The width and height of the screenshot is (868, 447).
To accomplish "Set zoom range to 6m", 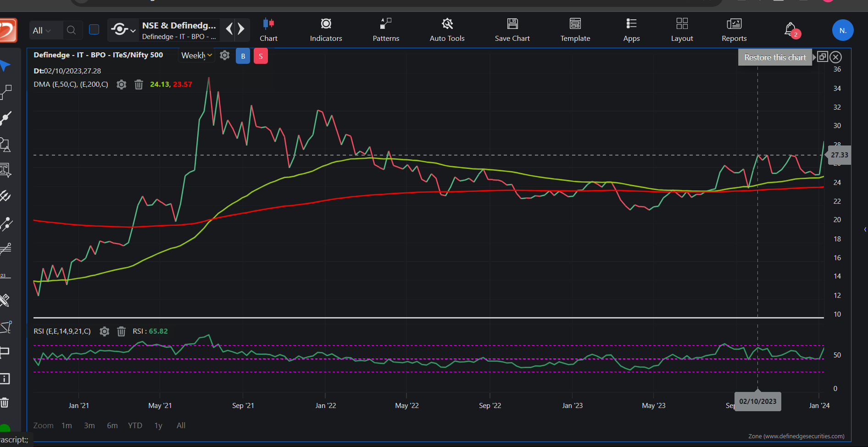I will [x=112, y=425].
